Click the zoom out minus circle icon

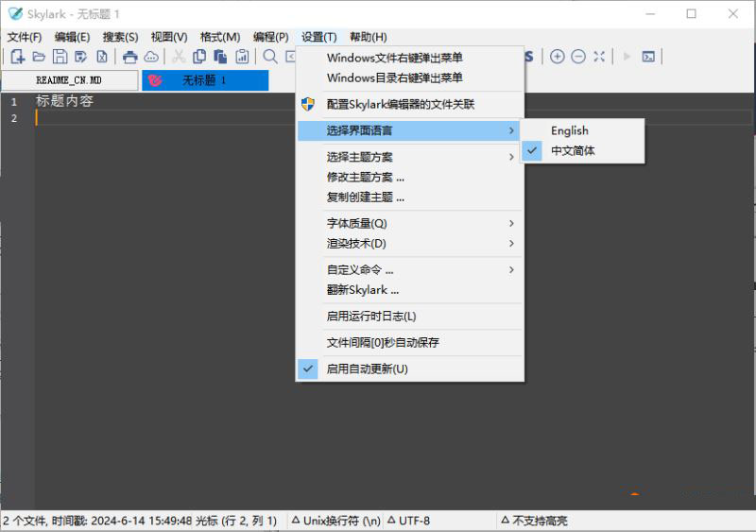click(x=578, y=57)
